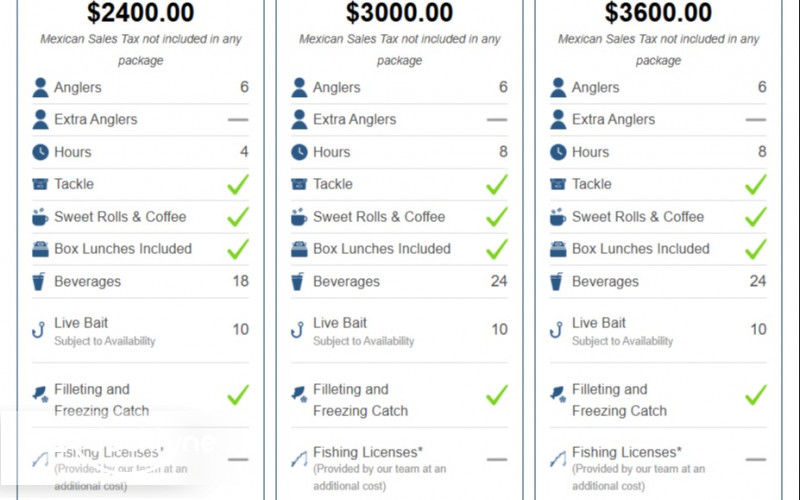Click Mexican Sales Tax note under $3600.00

click(659, 49)
